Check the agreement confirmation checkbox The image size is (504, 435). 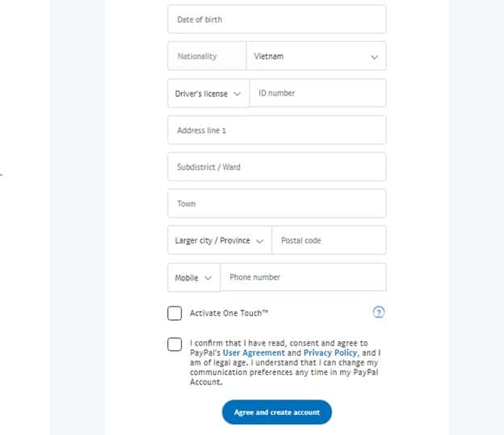[174, 344]
